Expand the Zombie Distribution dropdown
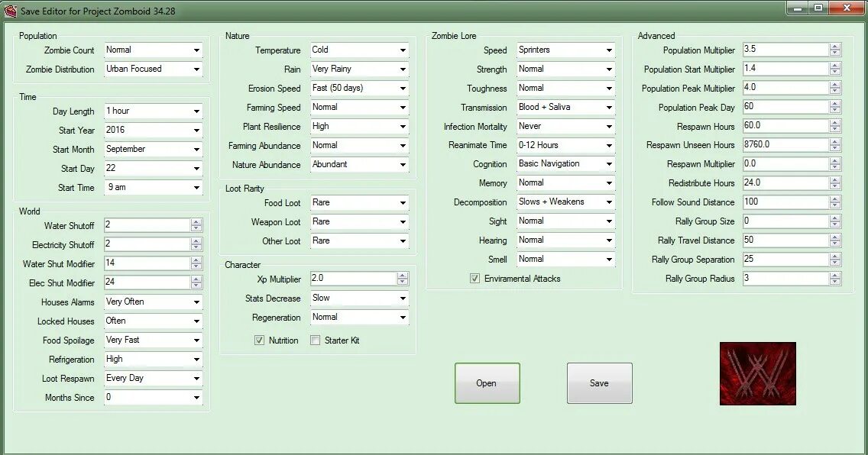This screenshot has width=868, height=455. [x=154, y=69]
